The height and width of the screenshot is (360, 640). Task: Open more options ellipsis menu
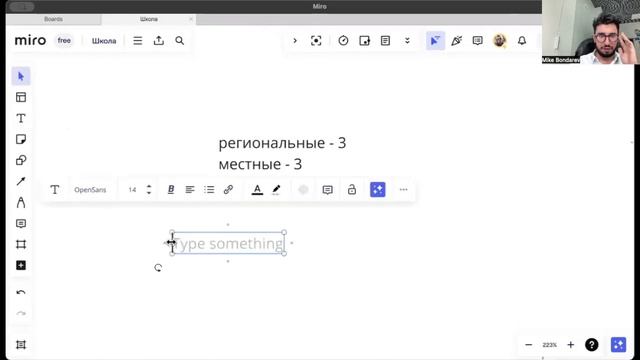[403, 189]
